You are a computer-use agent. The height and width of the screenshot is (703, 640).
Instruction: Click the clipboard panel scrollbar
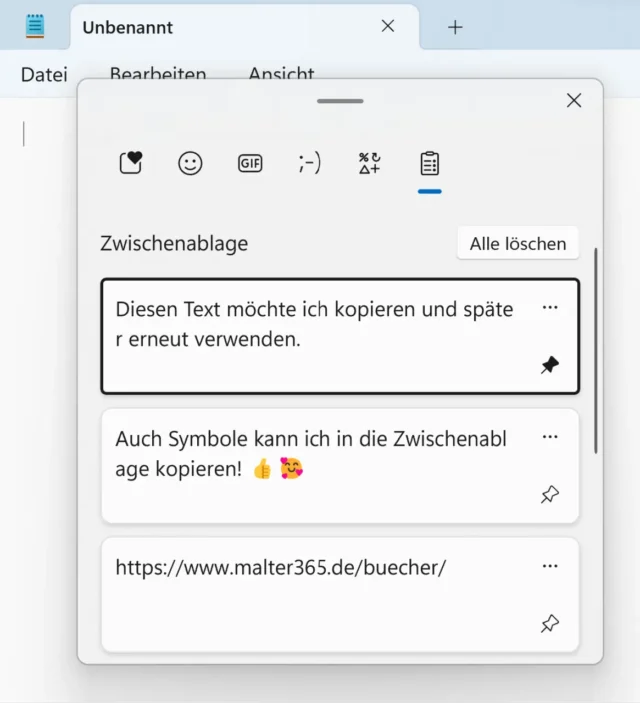click(597, 350)
